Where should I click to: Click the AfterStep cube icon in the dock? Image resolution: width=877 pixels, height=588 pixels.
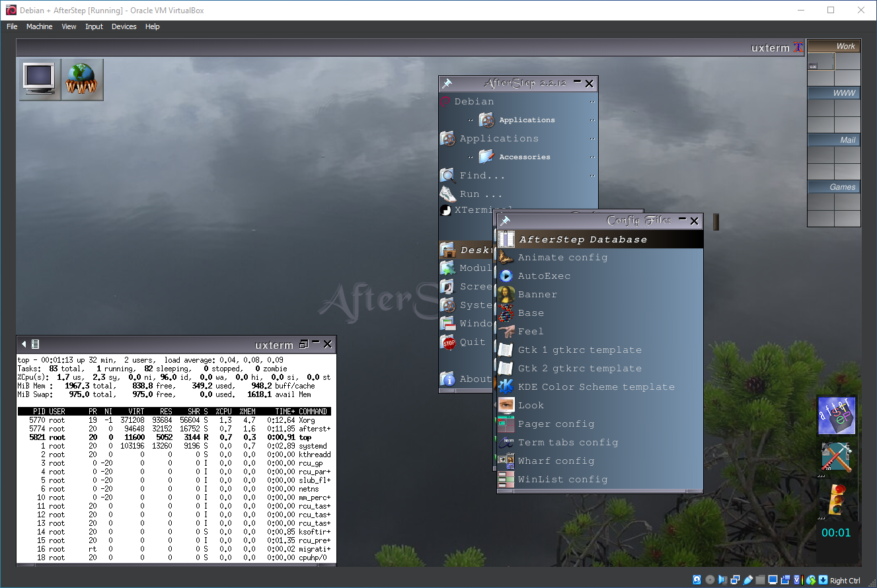coord(837,416)
